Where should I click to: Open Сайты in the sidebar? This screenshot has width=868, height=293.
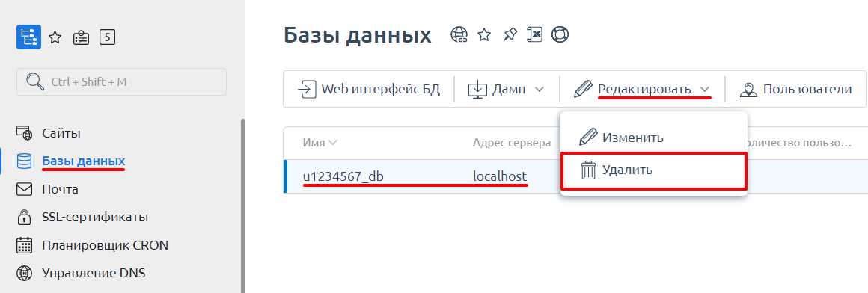tap(61, 133)
